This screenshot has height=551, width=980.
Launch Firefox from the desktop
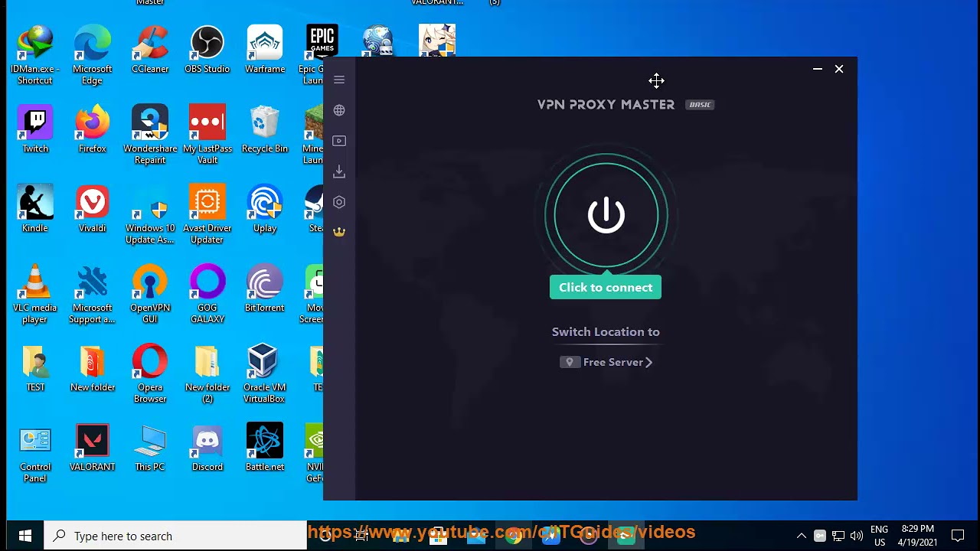click(x=93, y=129)
